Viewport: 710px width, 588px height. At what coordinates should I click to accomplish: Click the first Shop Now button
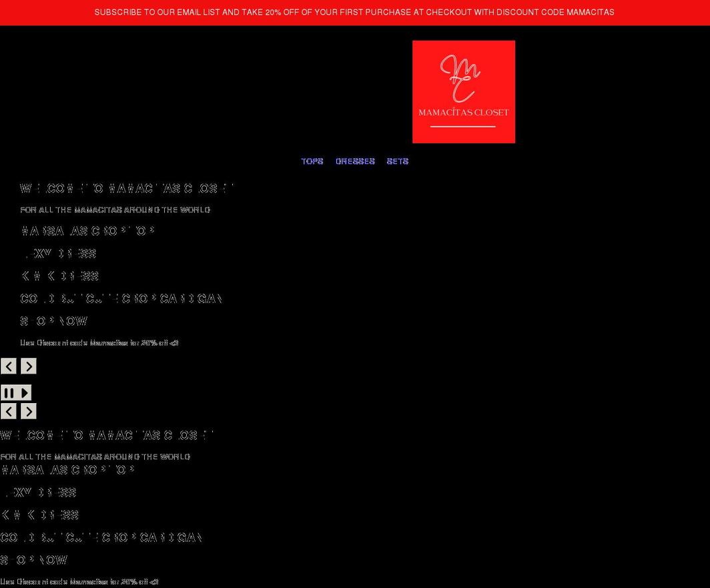[x=54, y=321]
